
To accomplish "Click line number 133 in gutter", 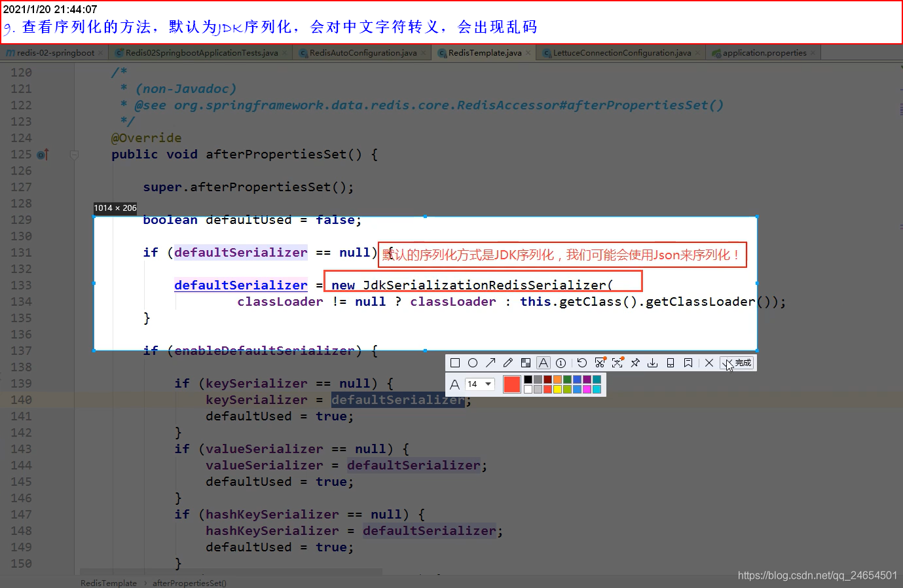I will [21, 285].
